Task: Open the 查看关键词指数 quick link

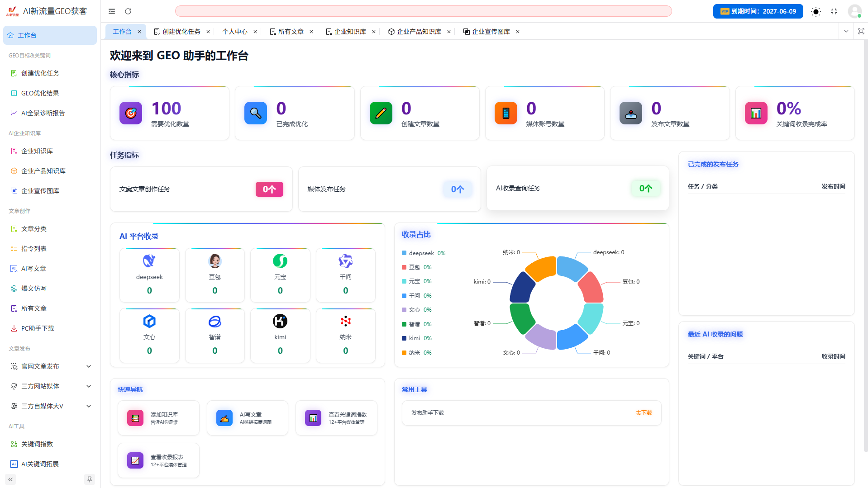Action: click(336, 418)
